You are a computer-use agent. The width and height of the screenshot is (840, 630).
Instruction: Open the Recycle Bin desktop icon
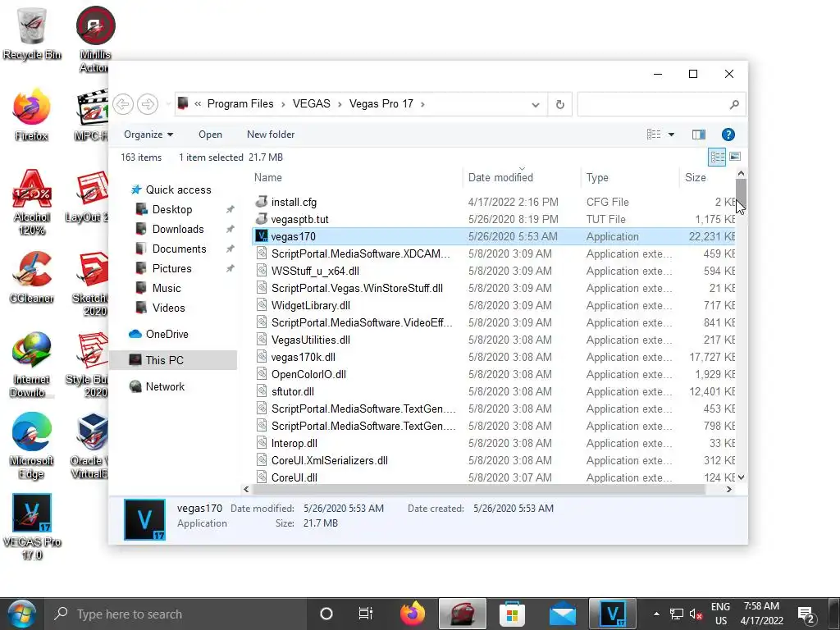[32, 33]
